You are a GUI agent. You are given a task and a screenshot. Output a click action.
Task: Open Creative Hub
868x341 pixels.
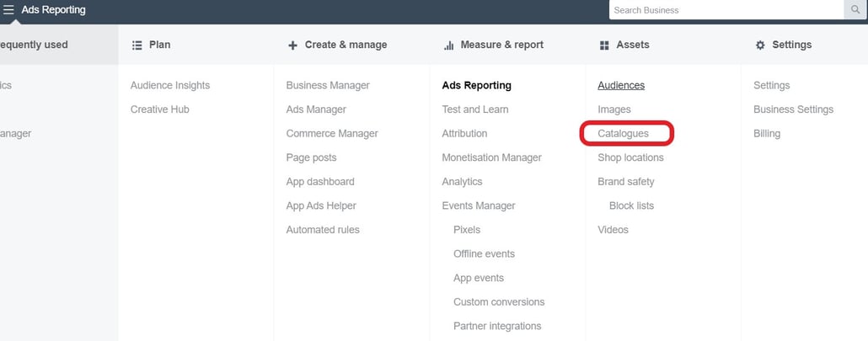point(160,109)
